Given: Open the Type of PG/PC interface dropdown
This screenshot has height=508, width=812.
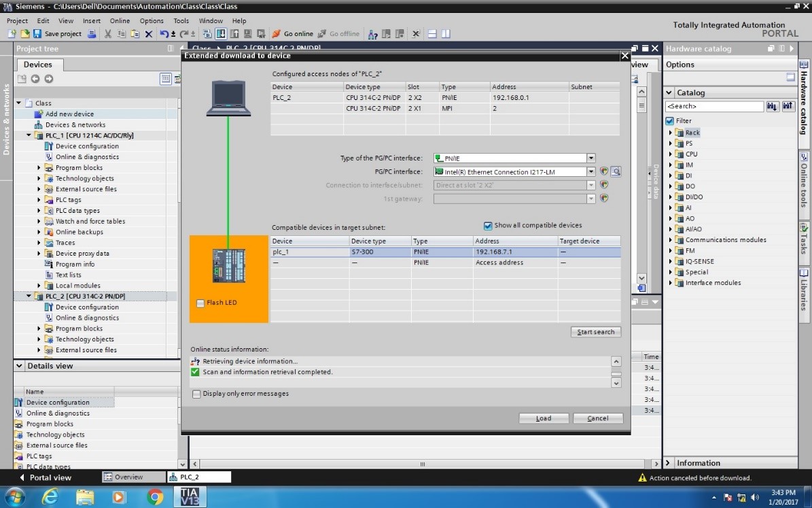Looking at the screenshot, I should point(591,158).
